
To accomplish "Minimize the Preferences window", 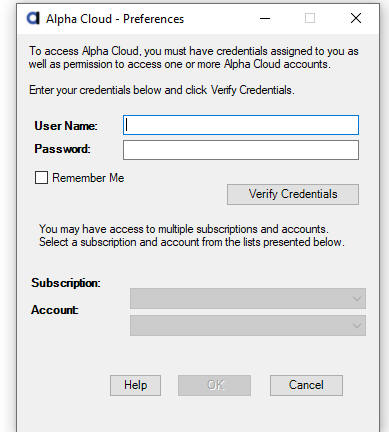I will (x=265, y=18).
